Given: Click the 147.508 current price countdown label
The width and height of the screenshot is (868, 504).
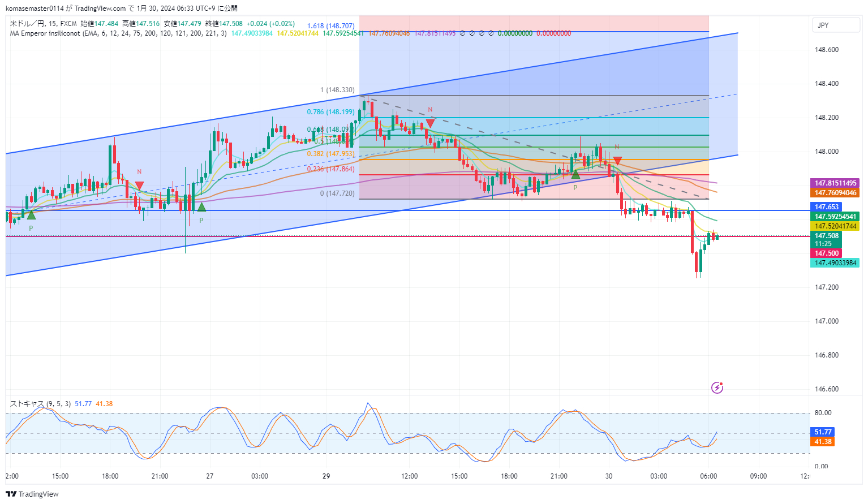Looking at the screenshot, I should point(826,240).
